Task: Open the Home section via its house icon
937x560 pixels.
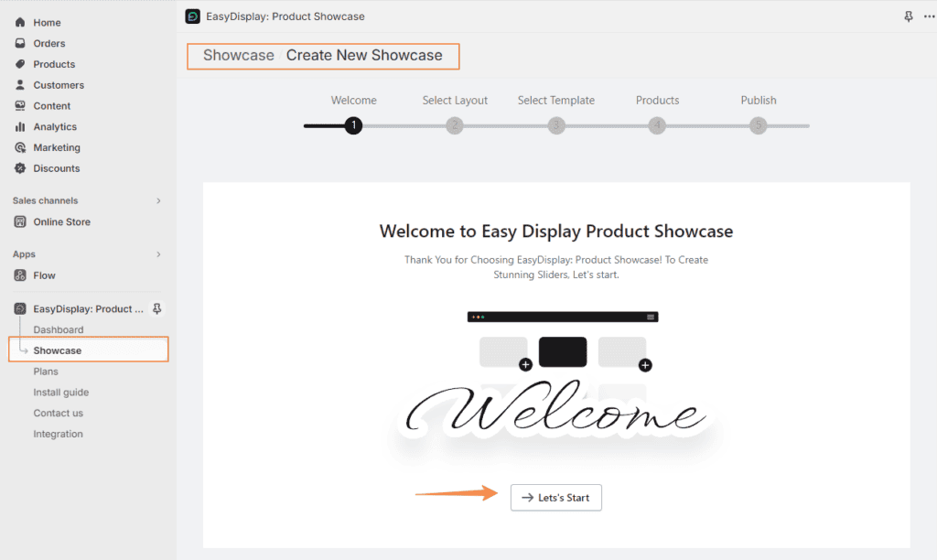Action: [19, 22]
